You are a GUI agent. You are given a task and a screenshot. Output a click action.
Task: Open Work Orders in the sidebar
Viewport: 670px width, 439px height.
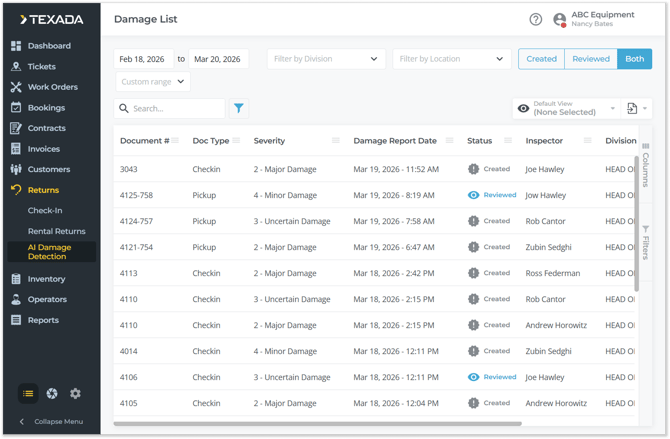(x=52, y=87)
